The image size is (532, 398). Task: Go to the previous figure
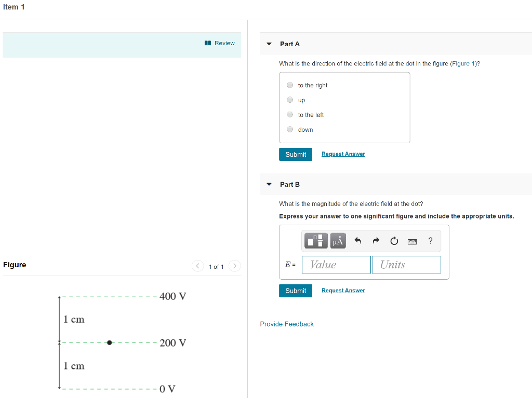(198, 266)
